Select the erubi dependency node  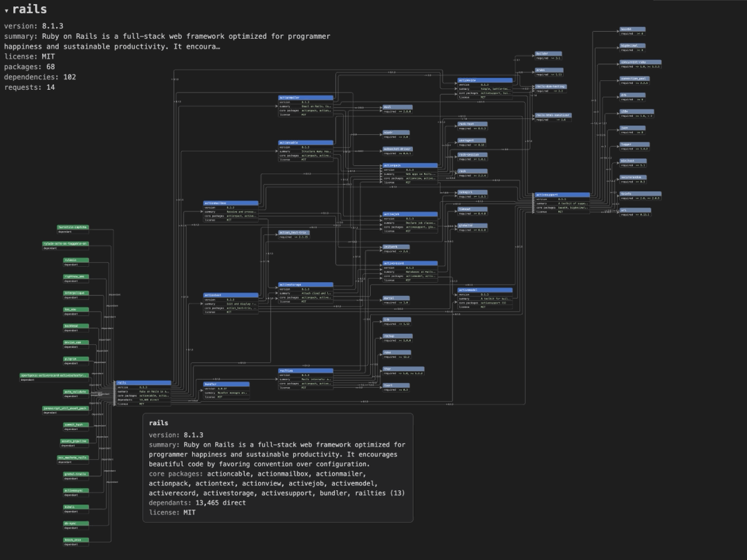548,72
